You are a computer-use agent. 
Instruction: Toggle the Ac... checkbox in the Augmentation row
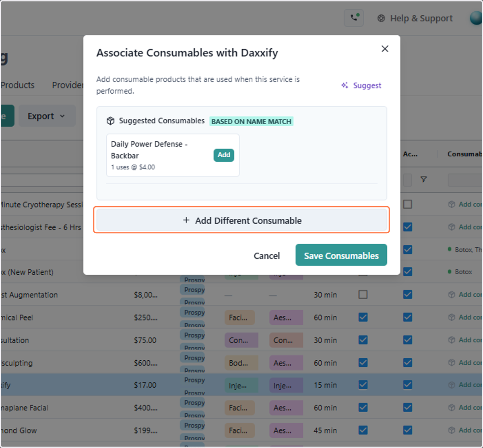point(408,295)
